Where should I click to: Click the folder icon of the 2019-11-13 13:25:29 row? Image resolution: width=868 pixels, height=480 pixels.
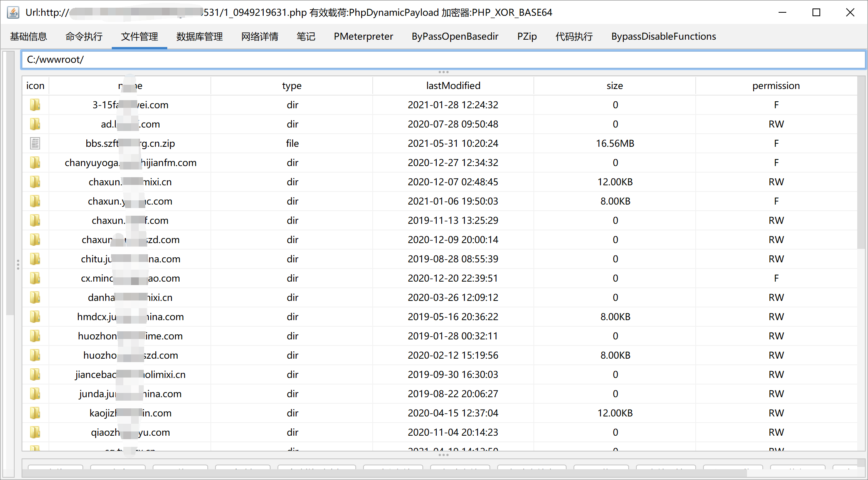(x=35, y=220)
